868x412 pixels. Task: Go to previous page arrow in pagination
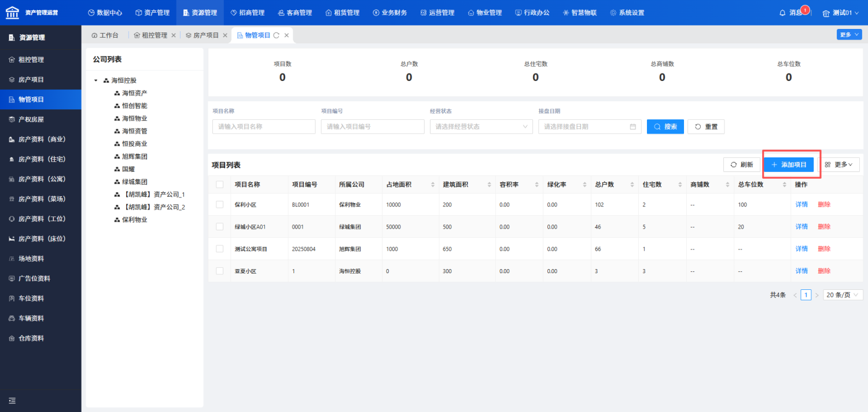[x=795, y=295]
